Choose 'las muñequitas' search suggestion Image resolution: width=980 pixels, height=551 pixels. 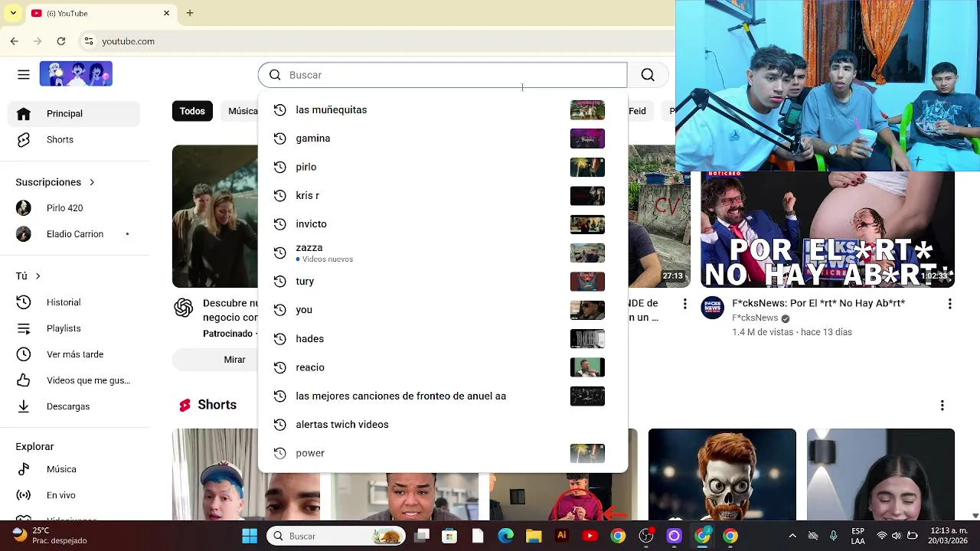coord(443,109)
